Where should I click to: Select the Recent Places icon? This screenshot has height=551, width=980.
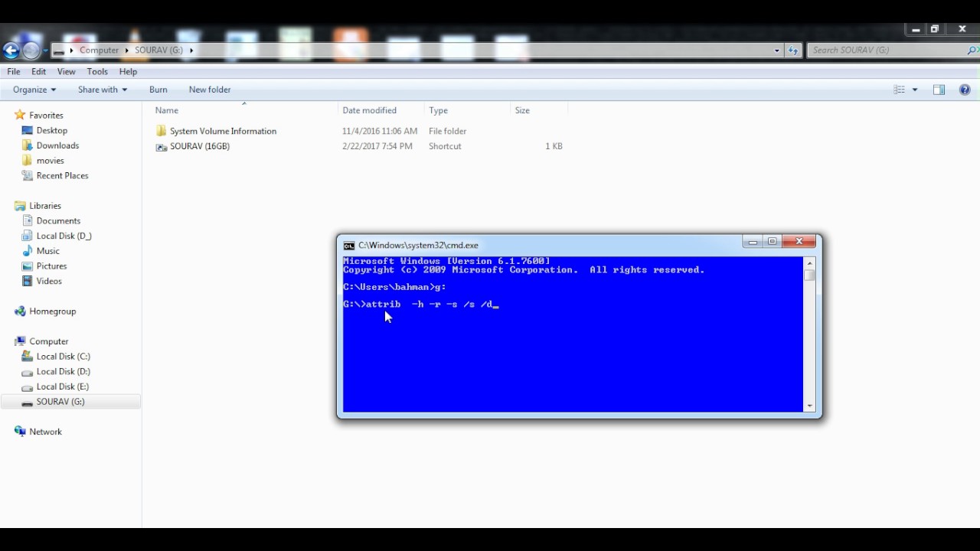[x=28, y=175]
